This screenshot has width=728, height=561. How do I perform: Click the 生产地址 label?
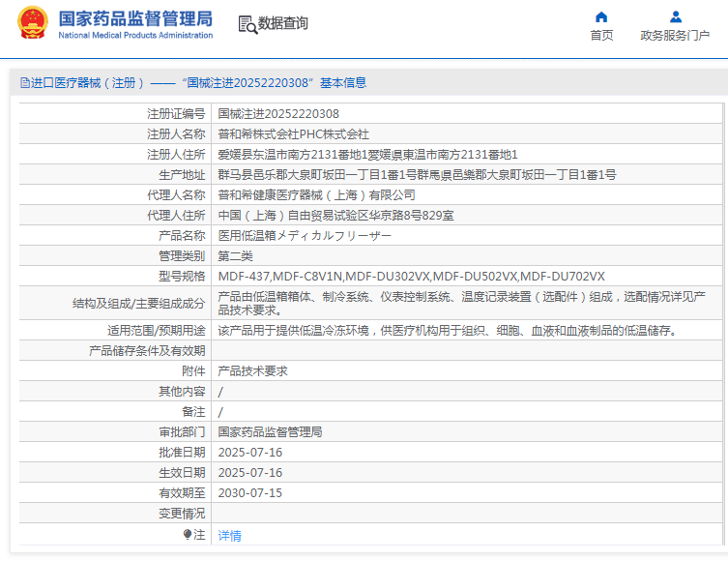(182, 175)
